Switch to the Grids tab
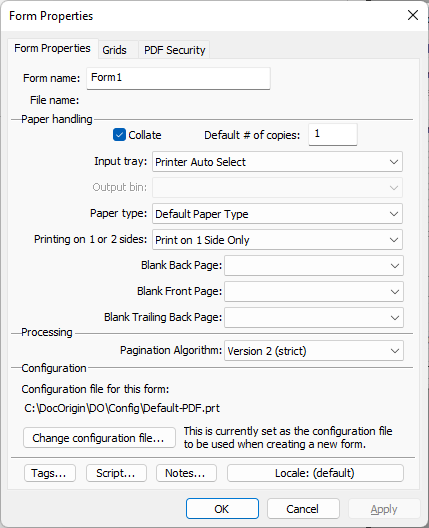Viewport: 429px width, 528px height. (114, 50)
